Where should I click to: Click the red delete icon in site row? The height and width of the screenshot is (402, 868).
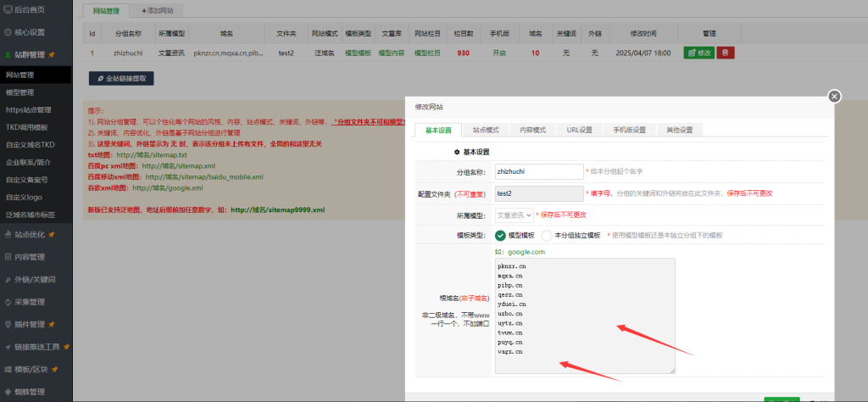coord(725,53)
